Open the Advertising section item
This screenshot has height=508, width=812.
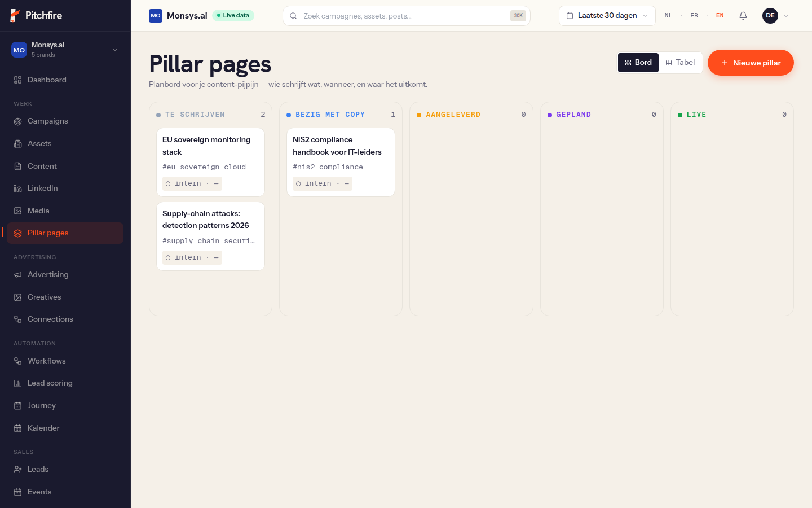click(65, 275)
